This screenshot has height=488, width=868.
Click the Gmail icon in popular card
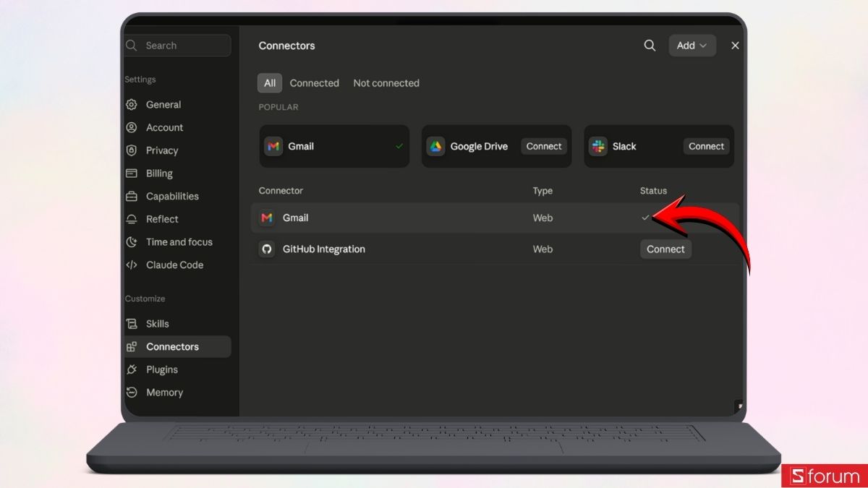point(273,146)
